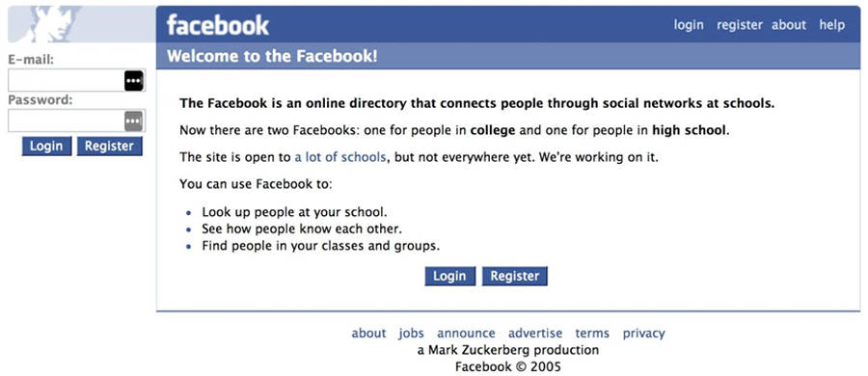Focus the Password input field
The width and height of the screenshot is (868, 376).
(x=76, y=121)
